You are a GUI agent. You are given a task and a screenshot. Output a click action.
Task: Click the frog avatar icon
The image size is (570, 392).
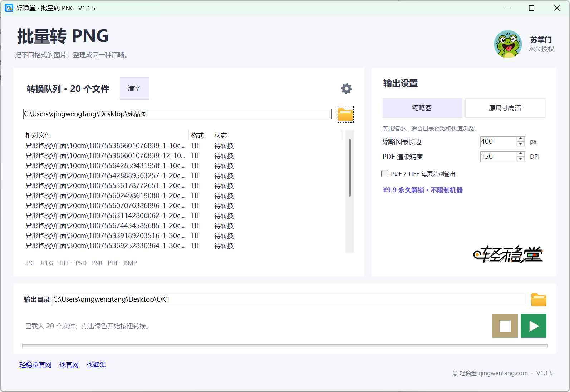(508, 44)
